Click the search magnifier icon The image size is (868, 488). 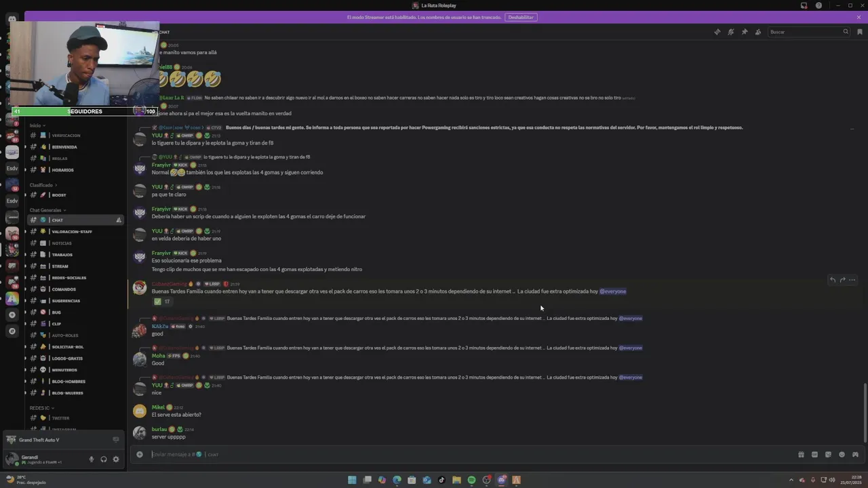tap(846, 32)
